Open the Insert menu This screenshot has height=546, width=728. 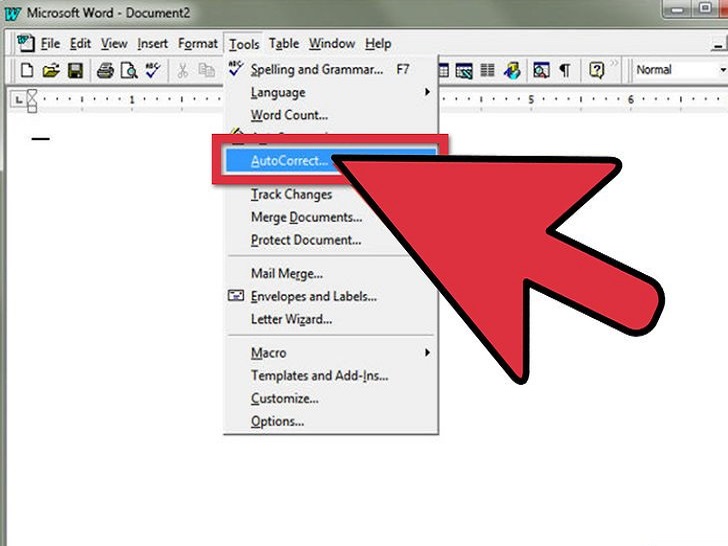tap(152, 44)
